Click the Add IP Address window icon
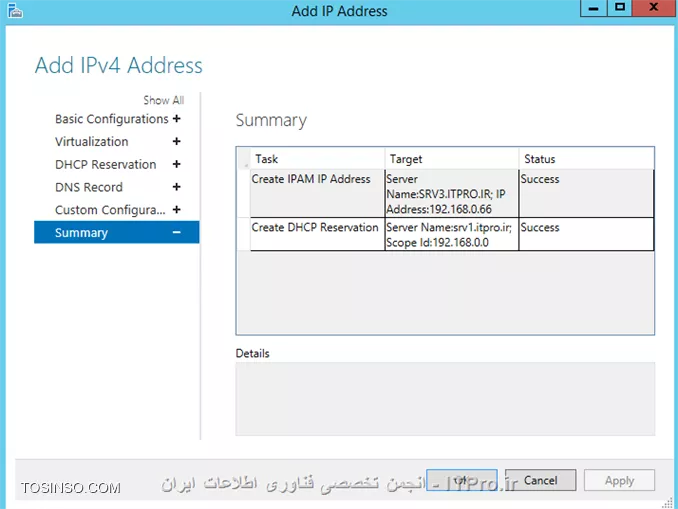The width and height of the screenshot is (678, 509). 15,10
